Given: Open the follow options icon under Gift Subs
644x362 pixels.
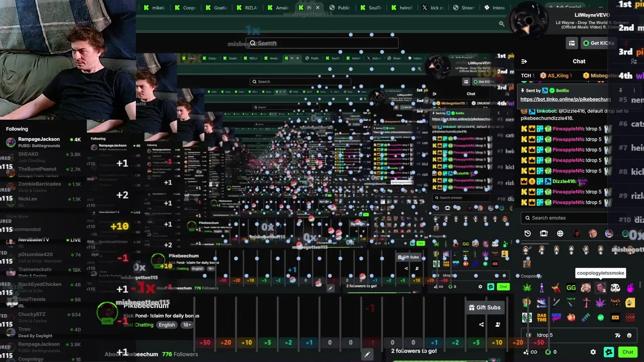Looking at the screenshot, I should point(498,324).
